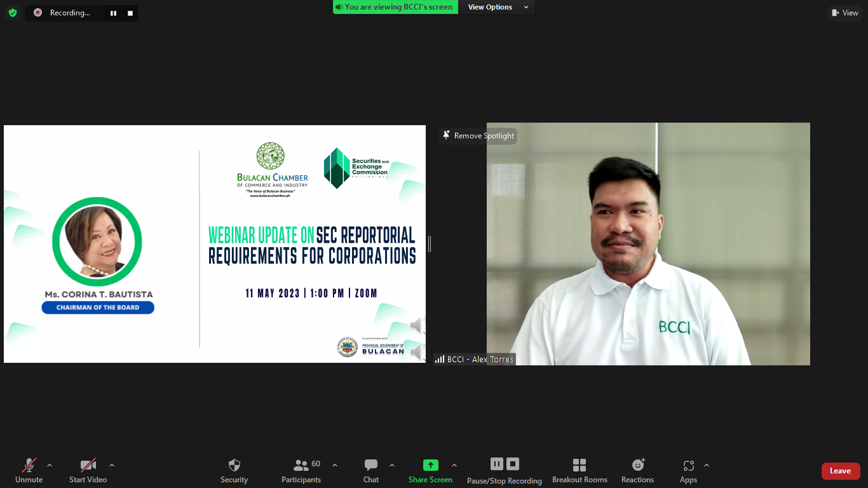This screenshot has height=488, width=868.
Task: Open the Participants panel
Action: pos(301,471)
